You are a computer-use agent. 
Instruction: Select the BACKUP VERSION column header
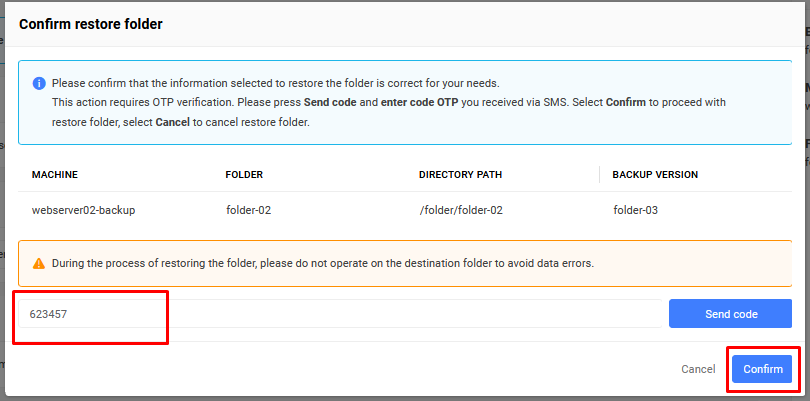(x=655, y=175)
